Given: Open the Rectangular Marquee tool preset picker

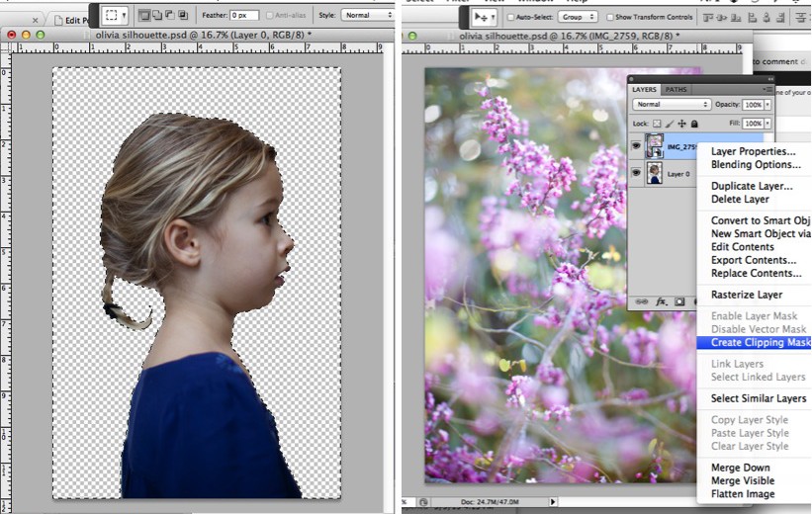Looking at the screenshot, I should [125, 16].
